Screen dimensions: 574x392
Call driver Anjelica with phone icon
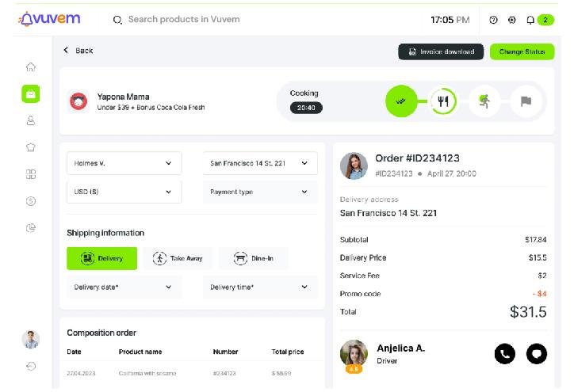point(505,354)
